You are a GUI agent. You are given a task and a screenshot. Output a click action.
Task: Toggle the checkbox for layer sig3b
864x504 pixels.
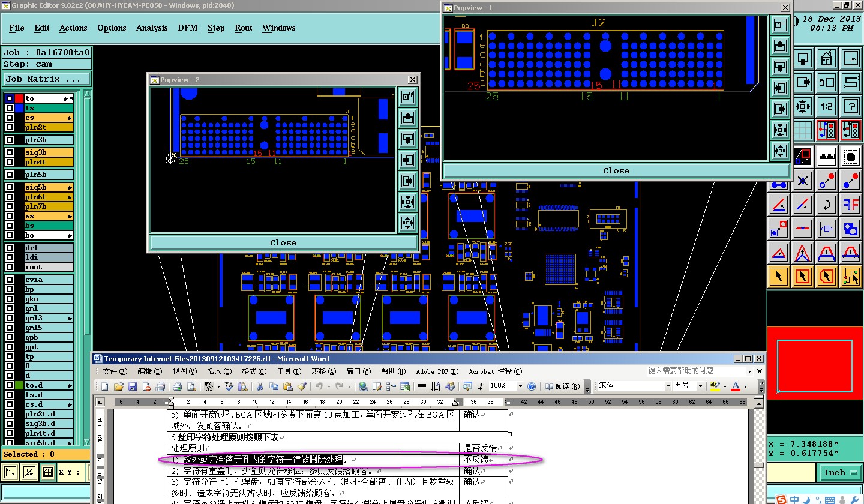pyautogui.click(x=10, y=152)
